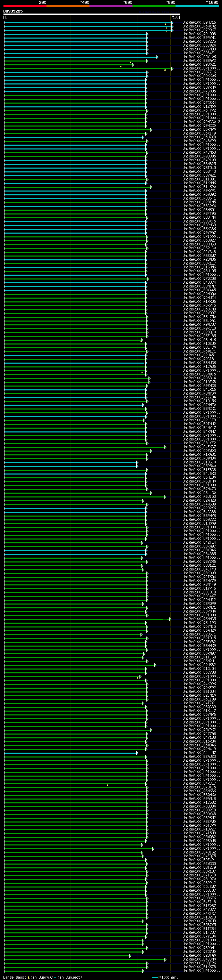Click hit label UniRef100_Q9HCC0-2
Viewport: 222px width, 980px height.
tap(201, 122)
